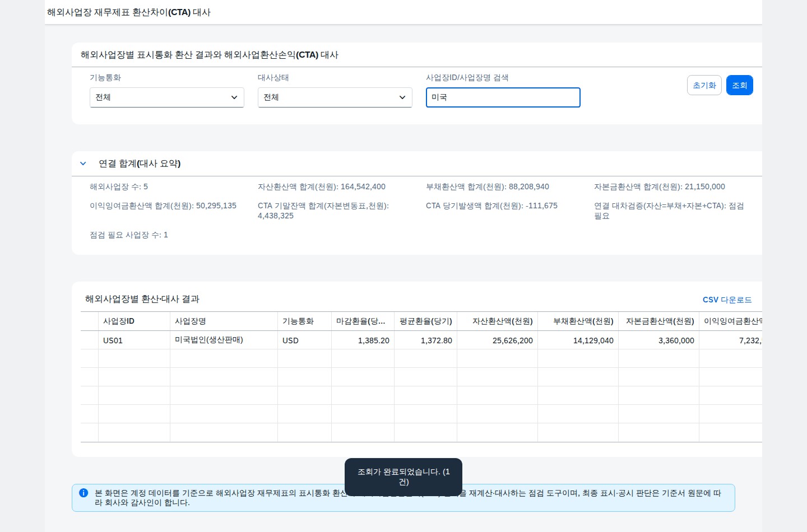
Task: Download results via CSV 다운로드 link
Action: (x=727, y=300)
